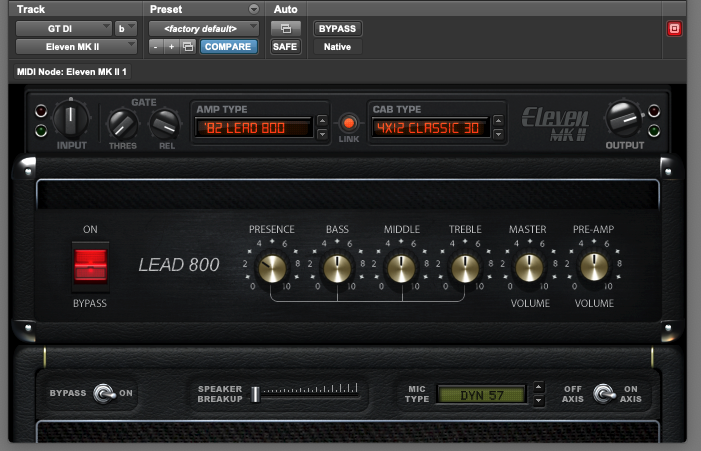Click the LEAD 800 amp name label
Screen dimensions: 701x451
[179, 265]
